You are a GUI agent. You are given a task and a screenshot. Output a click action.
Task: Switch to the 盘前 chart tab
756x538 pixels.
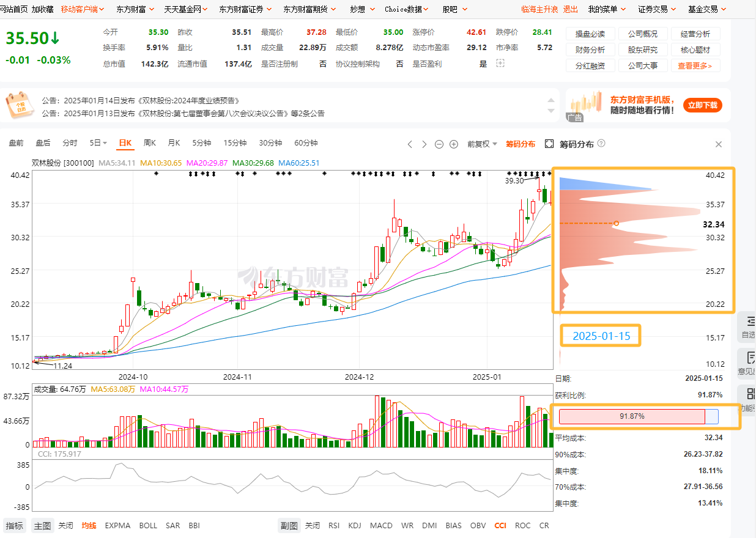[16, 142]
